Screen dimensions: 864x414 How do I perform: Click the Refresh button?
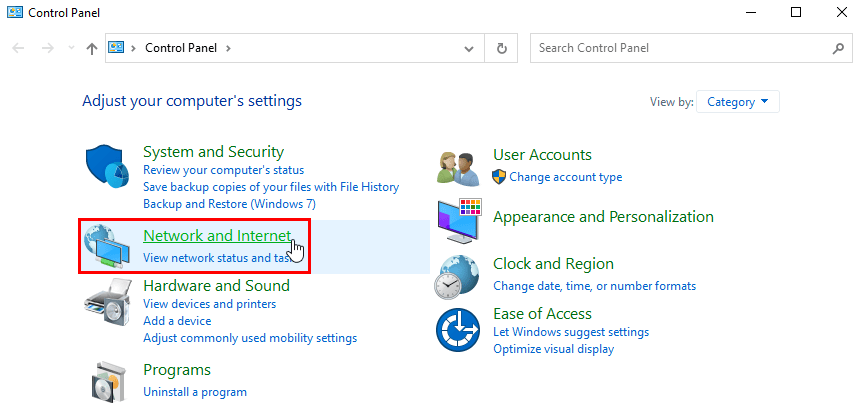click(501, 48)
